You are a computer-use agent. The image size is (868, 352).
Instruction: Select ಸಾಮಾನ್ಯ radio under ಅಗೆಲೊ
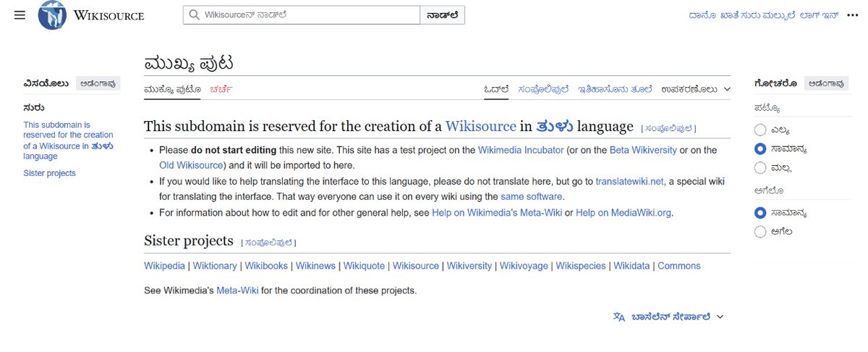pyautogui.click(x=759, y=213)
